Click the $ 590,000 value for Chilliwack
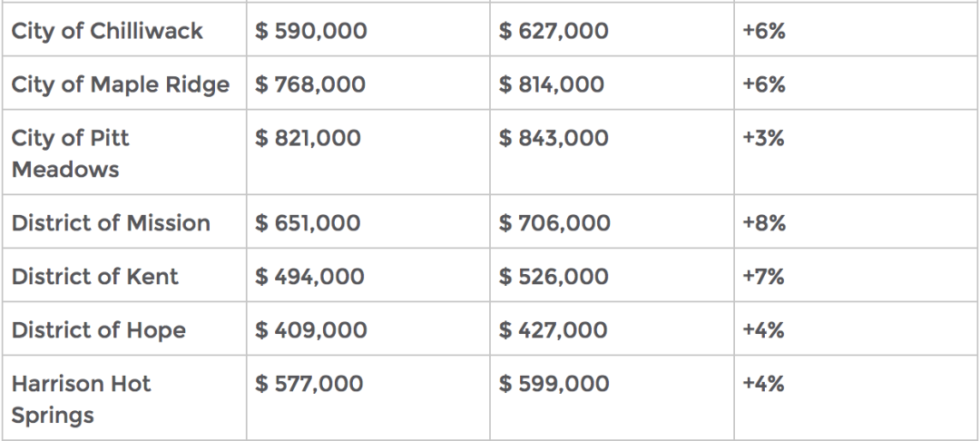The width and height of the screenshot is (980, 441). [310, 31]
